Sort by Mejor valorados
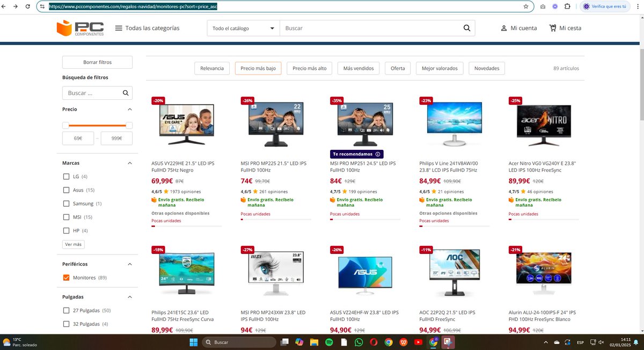644x350 pixels. point(440,68)
